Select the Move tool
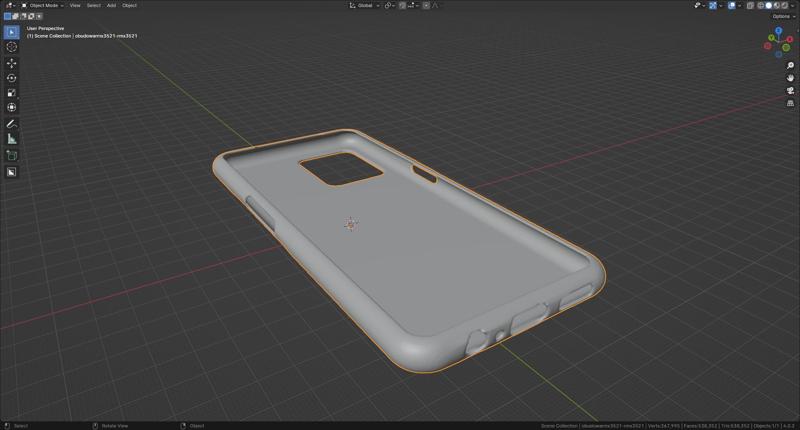This screenshot has width=800, height=430. click(x=11, y=63)
